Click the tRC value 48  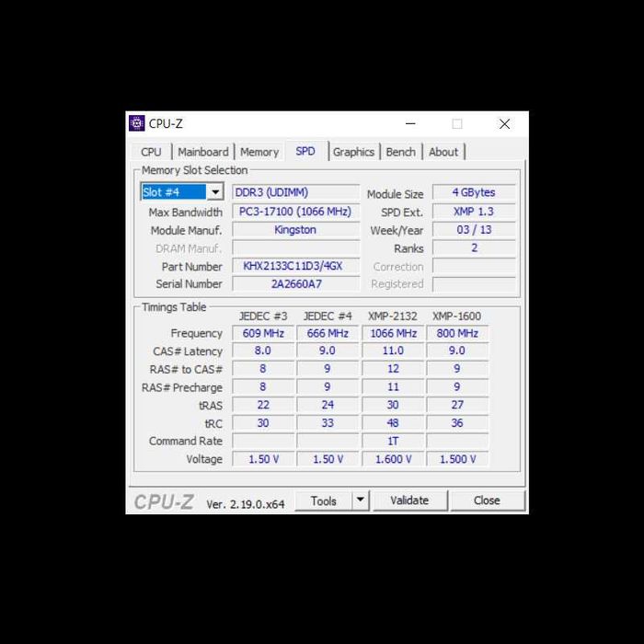click(x=393, y=423)
